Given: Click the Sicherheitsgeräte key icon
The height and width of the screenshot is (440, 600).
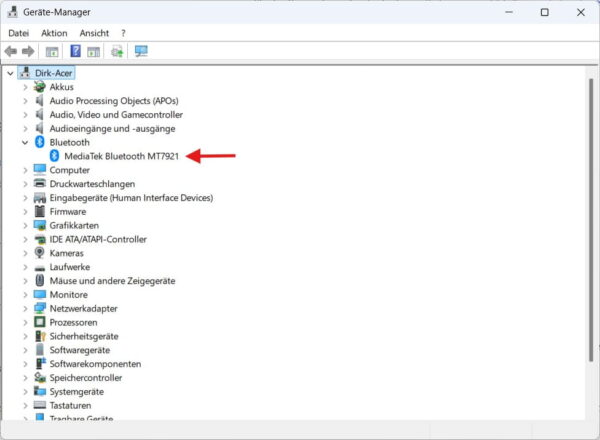Looking at the screenshot, I should [40, 336].
